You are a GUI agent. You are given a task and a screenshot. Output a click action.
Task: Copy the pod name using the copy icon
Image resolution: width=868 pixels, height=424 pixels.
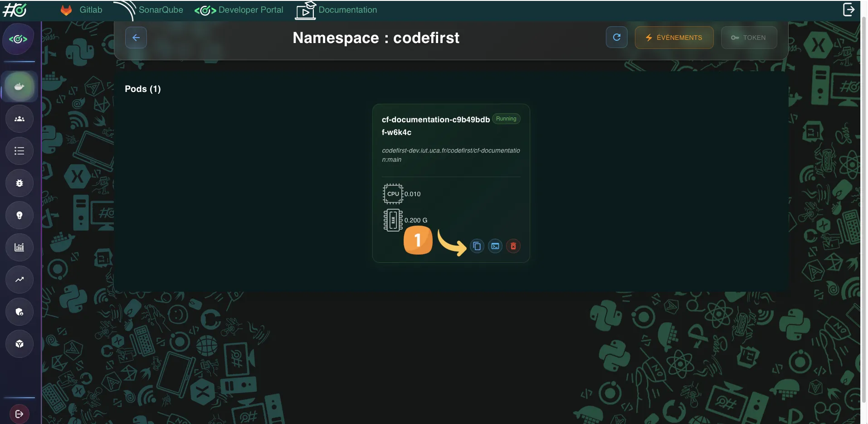(477, 246)
